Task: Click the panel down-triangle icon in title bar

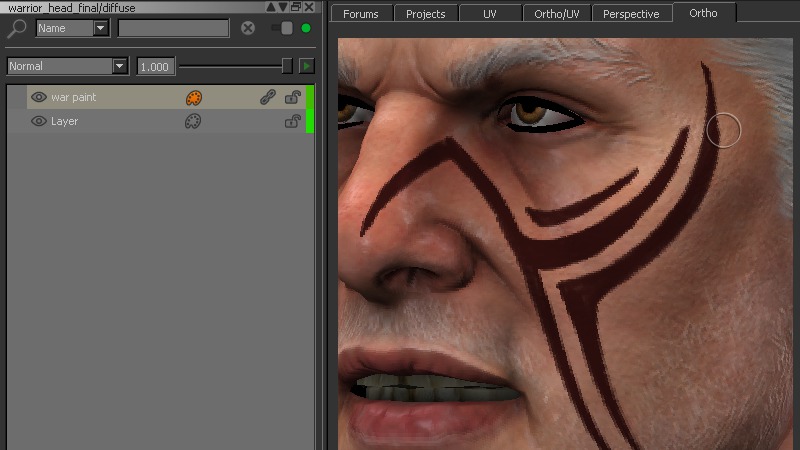Action: (283, 7)
